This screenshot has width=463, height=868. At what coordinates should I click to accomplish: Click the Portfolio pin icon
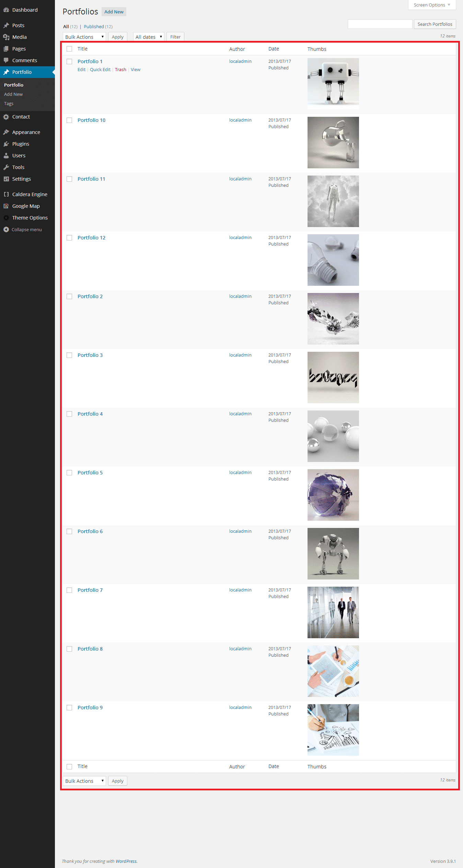click(x=6, y=72)
